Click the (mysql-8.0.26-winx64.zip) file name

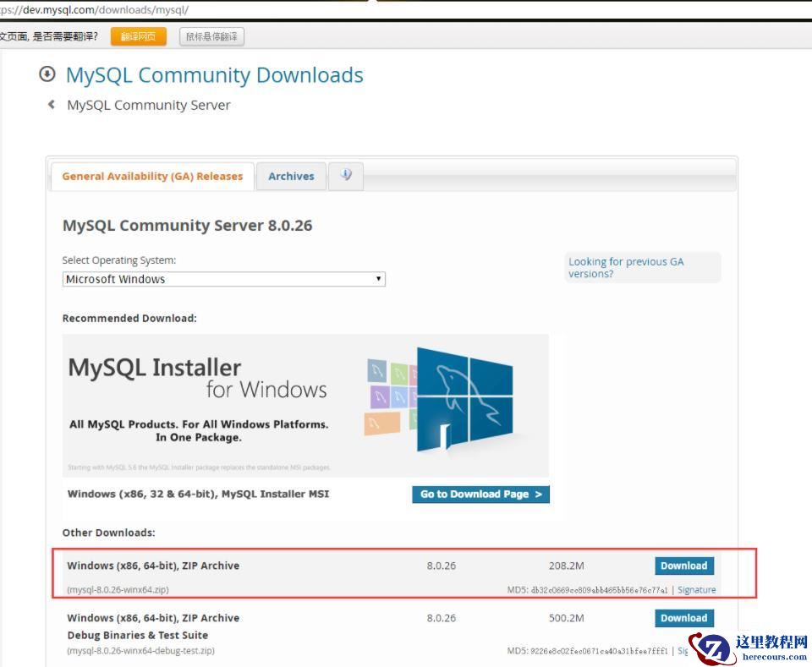(x=118, y=589)
